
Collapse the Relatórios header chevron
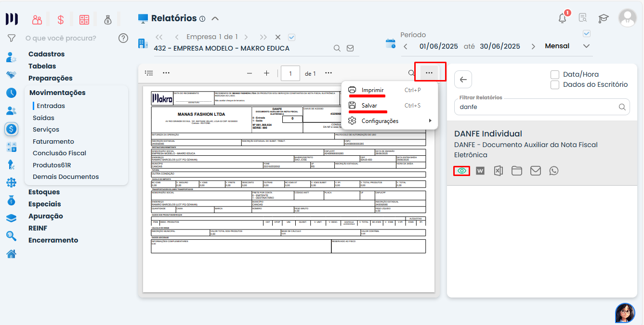215,19
